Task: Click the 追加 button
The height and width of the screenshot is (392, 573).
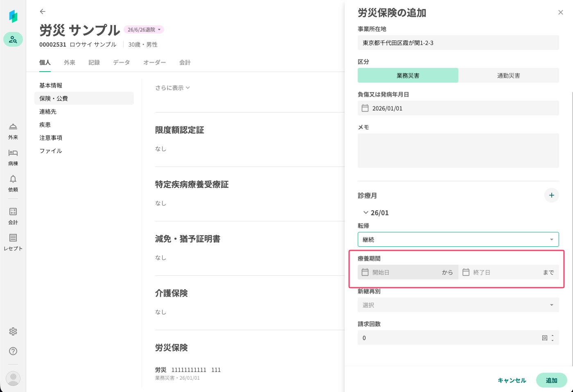Action: 552,380
